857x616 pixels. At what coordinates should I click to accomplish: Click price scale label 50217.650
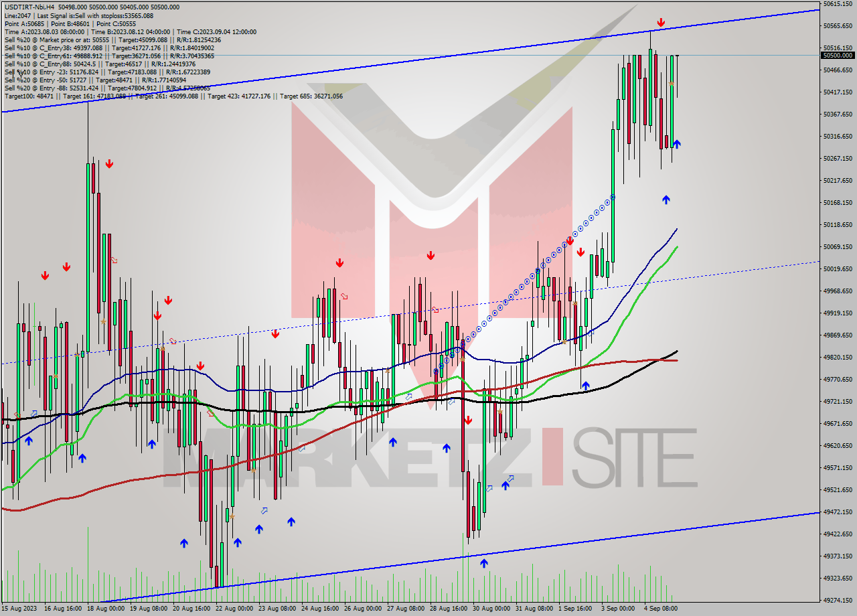click(838, 180)
